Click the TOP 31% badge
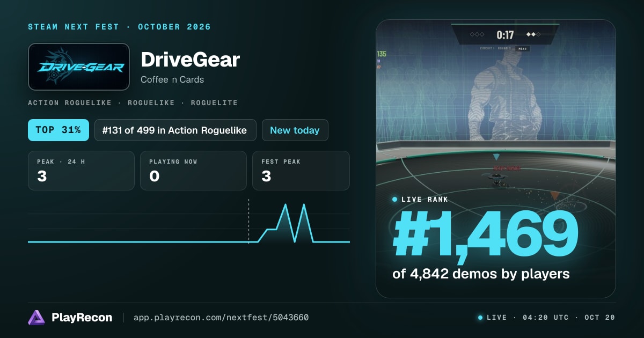Screen dimensions: 644x338 (x=58, y=130)
